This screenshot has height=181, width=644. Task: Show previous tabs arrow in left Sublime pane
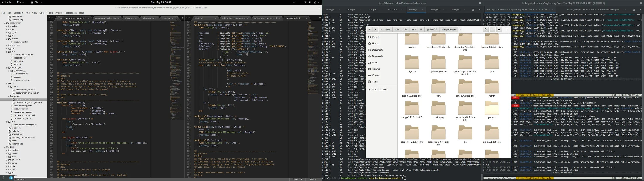pos(49,18)
